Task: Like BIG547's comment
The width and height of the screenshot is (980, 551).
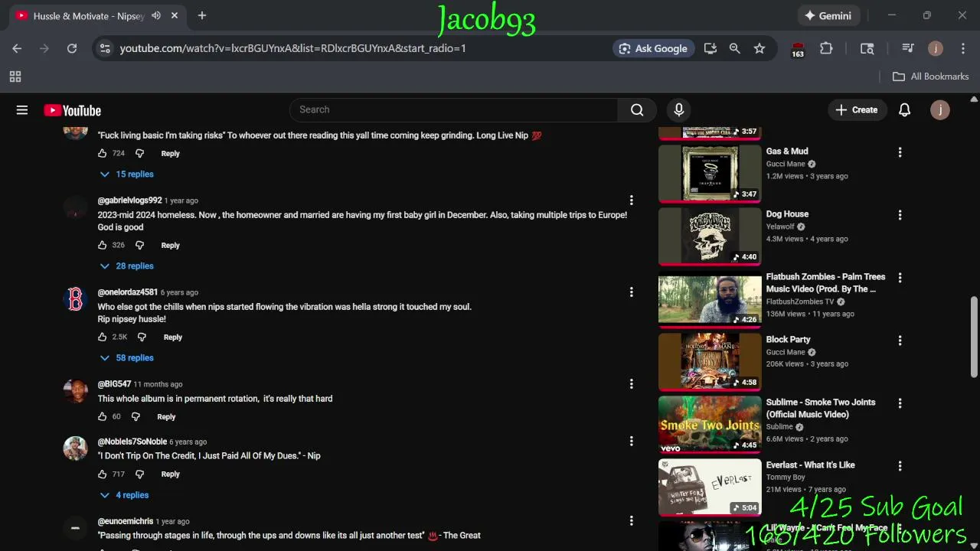Action: pyautogui.click(x=103, y=417)
